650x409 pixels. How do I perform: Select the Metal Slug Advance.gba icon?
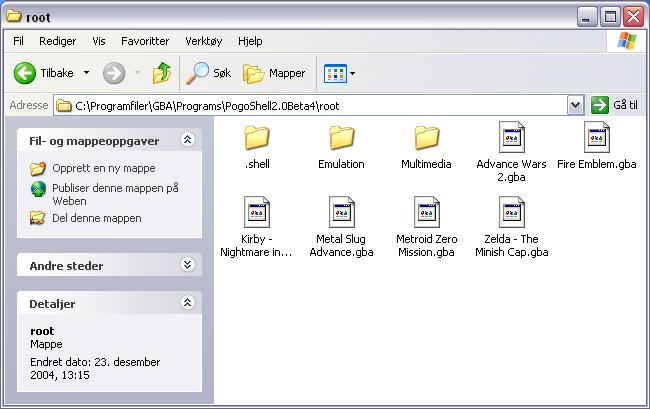(342, 212)
